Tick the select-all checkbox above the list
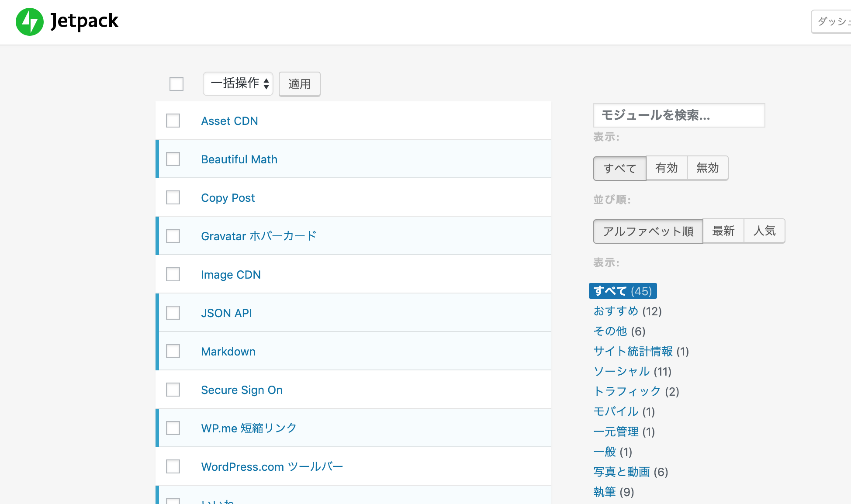 176,84
